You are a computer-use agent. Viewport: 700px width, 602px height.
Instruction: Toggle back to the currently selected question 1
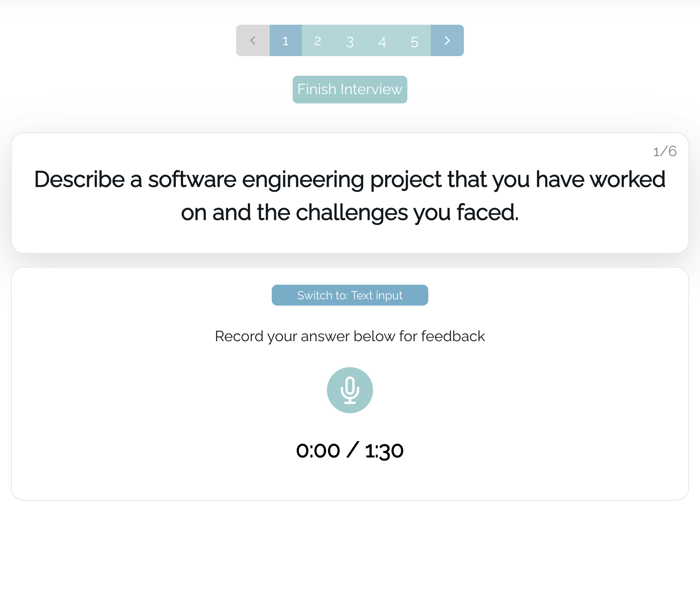tap(285, 40)
